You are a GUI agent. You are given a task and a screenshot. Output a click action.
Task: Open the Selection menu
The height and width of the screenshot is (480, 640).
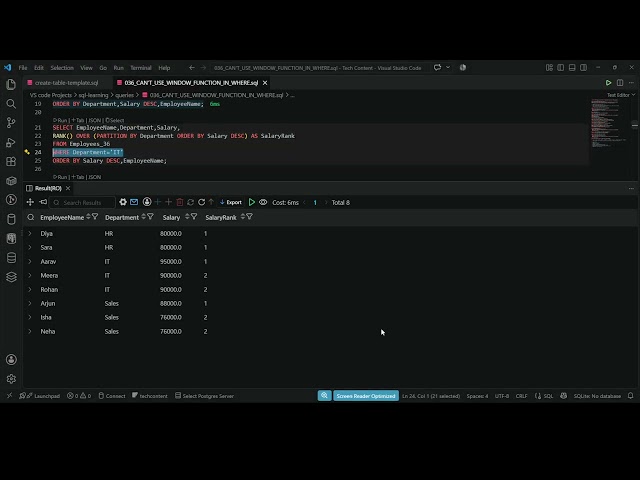click(62, 67)
